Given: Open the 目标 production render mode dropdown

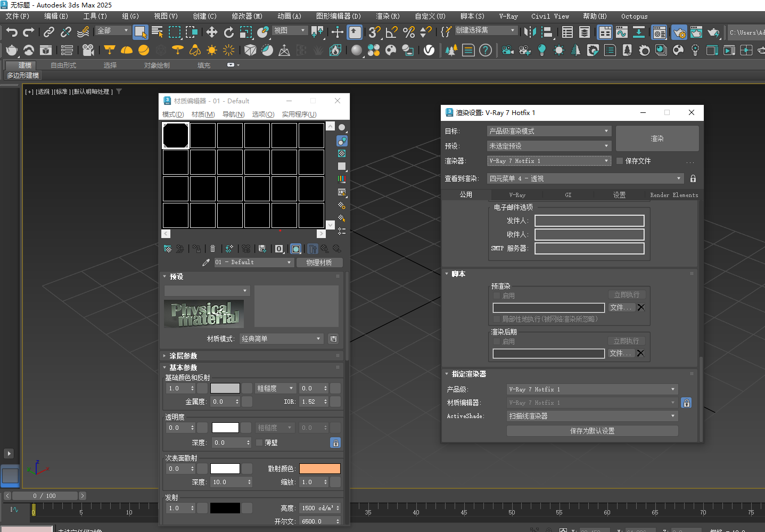Looking at the screenshot, I should [549, 131].
